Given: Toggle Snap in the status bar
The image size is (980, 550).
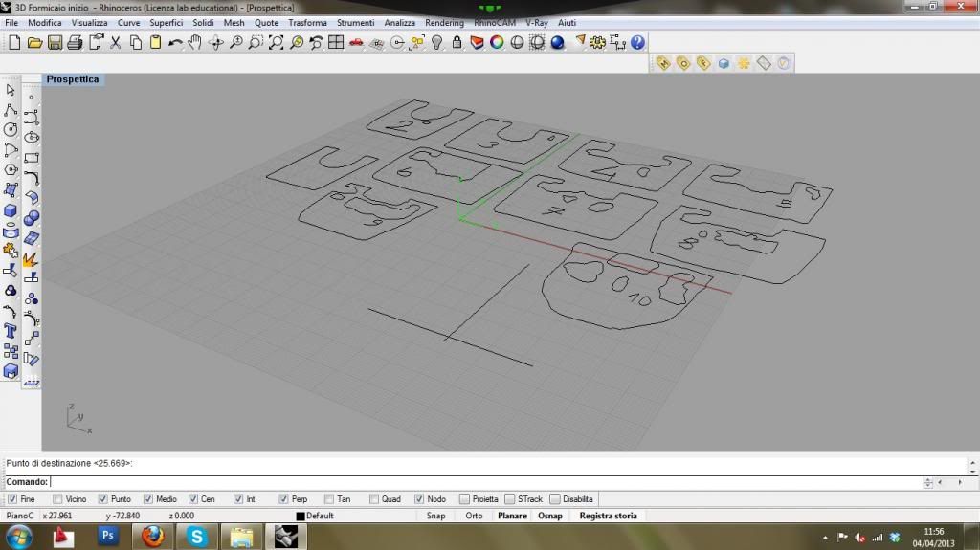Looking at the screenshot, I should click(435, 516).
